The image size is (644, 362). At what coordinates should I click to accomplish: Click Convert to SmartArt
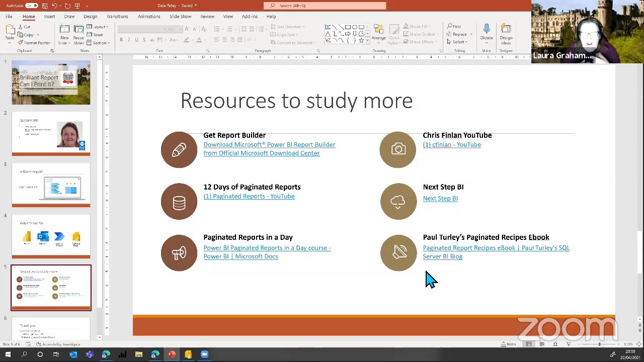[x=294, y=43]
